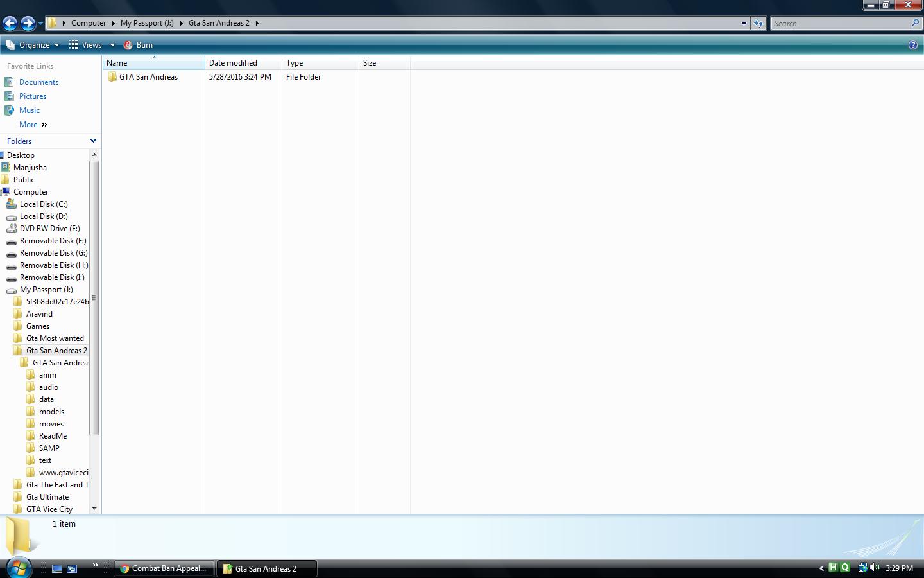Click folder tree scrollbar down arrow
This screenshot has height=578, width=924.
tap(94, 508)
